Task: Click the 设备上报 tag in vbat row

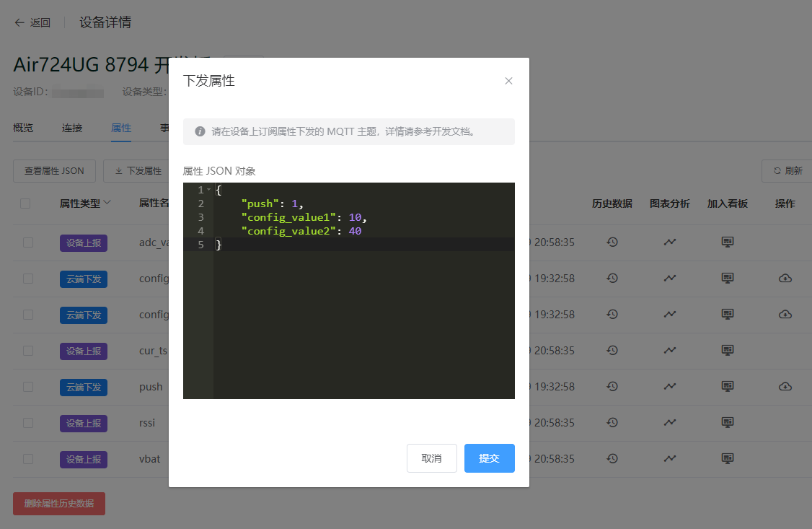Action: coord(84,460)
